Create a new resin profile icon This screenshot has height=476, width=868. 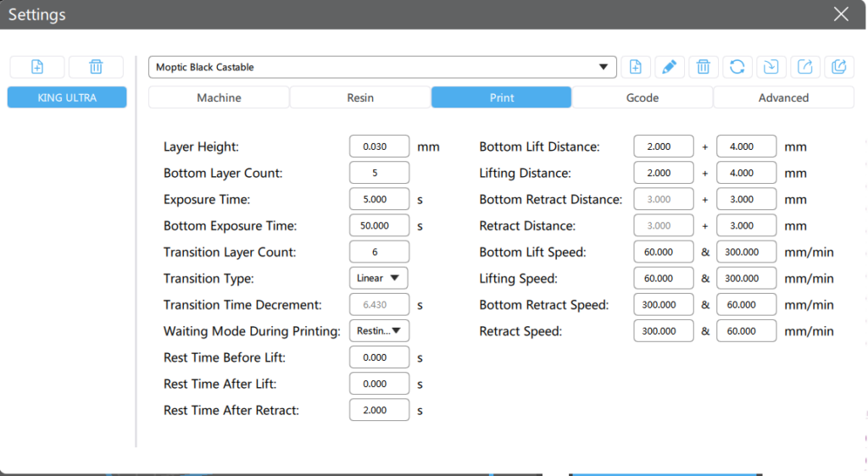[x=636, y=67]
